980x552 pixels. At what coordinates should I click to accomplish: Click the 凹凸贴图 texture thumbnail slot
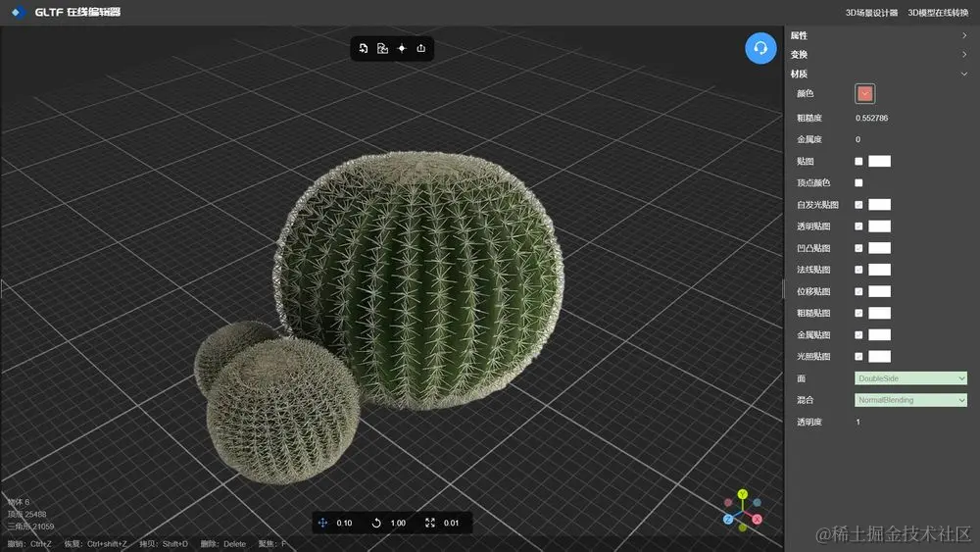[879, 248]
